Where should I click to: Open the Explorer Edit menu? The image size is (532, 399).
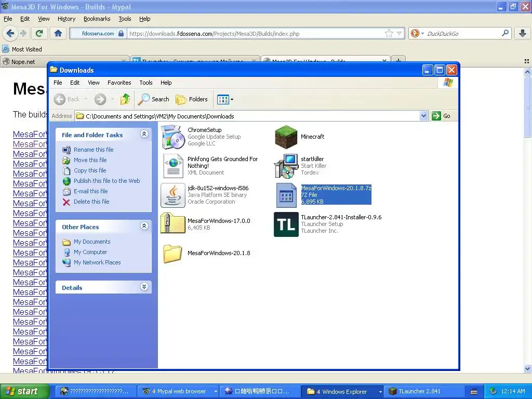point(75,83)
